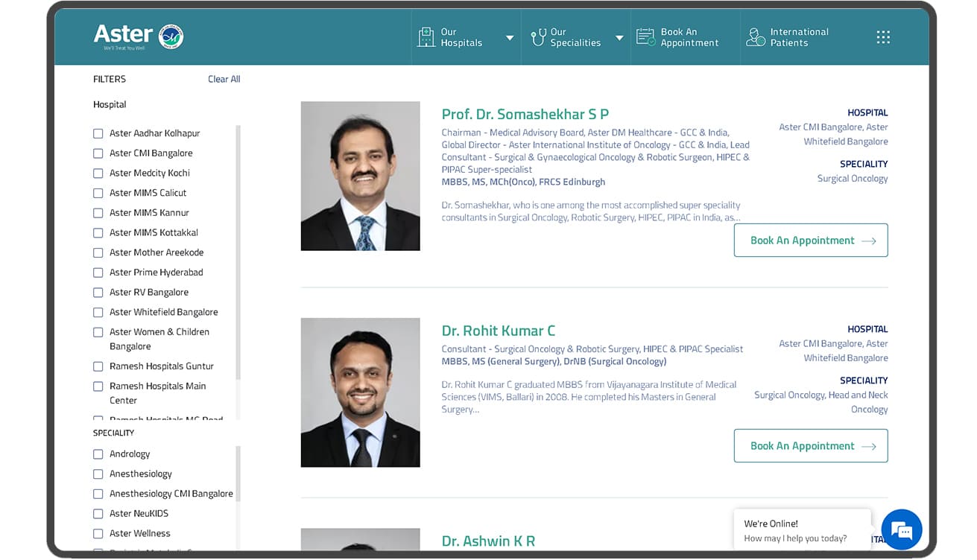Check Aster Medcity Kochi filter

(98, 173)
